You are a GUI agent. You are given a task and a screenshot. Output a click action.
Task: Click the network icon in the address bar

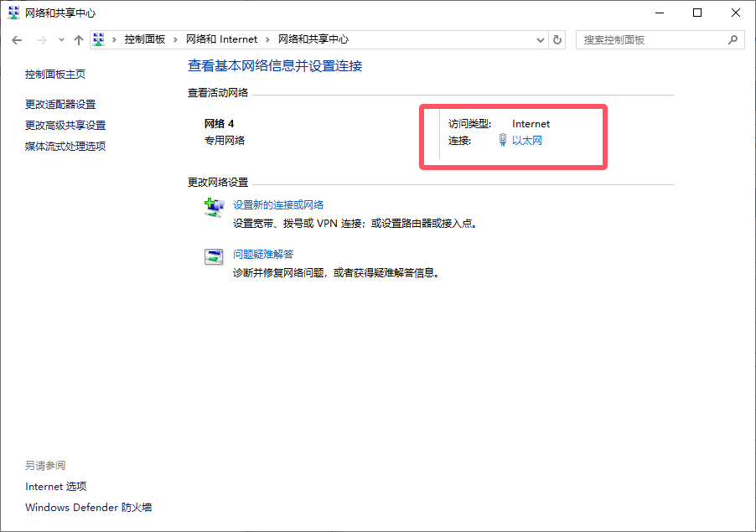click(x=100, y=39)
